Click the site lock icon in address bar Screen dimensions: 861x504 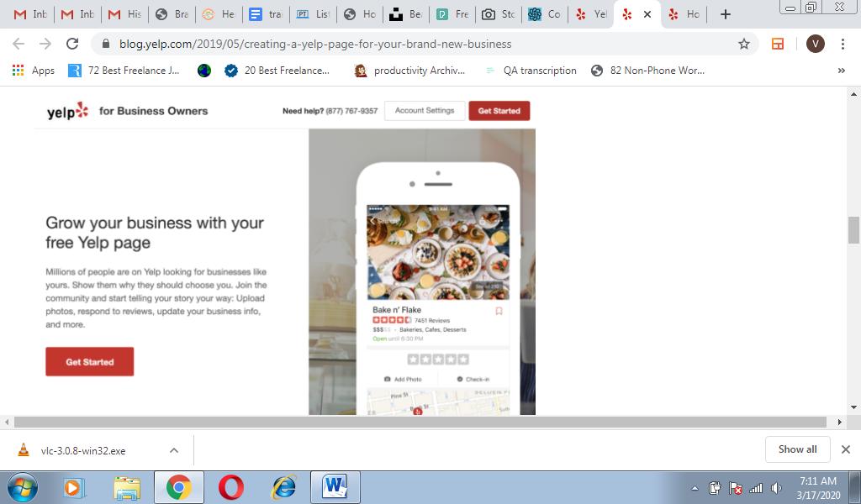tap(107, 44)
